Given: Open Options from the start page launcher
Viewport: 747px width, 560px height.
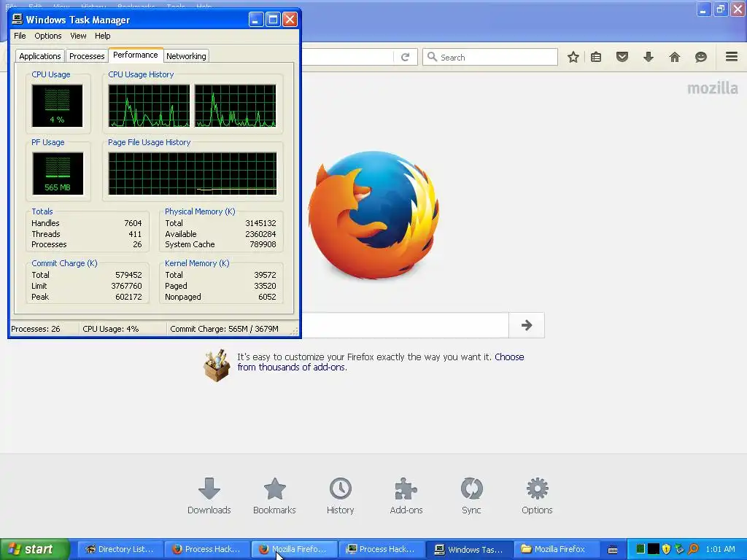Looking at the screenshot, I should (x=537, y=496).
